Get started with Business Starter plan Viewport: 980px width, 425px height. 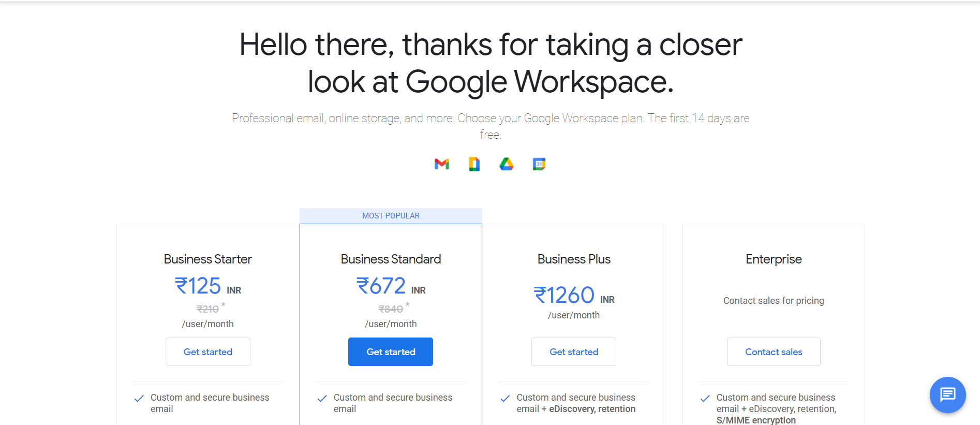click(x=208, y=352)
